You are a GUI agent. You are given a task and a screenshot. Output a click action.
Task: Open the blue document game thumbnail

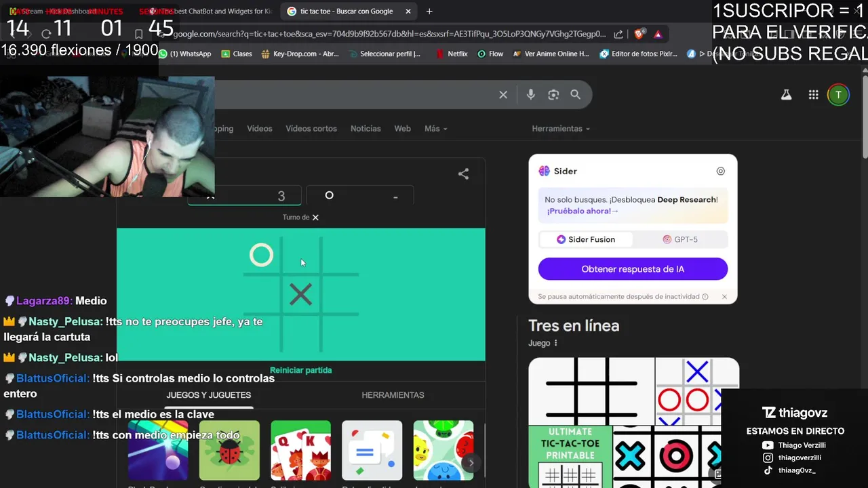coord(372,451)
